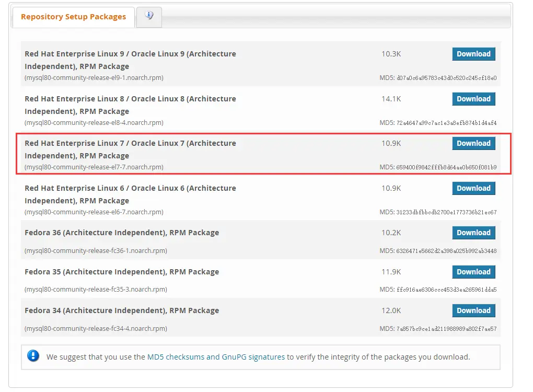Download the Red Hat Enterprise Linux 6 package

(473, 188)
